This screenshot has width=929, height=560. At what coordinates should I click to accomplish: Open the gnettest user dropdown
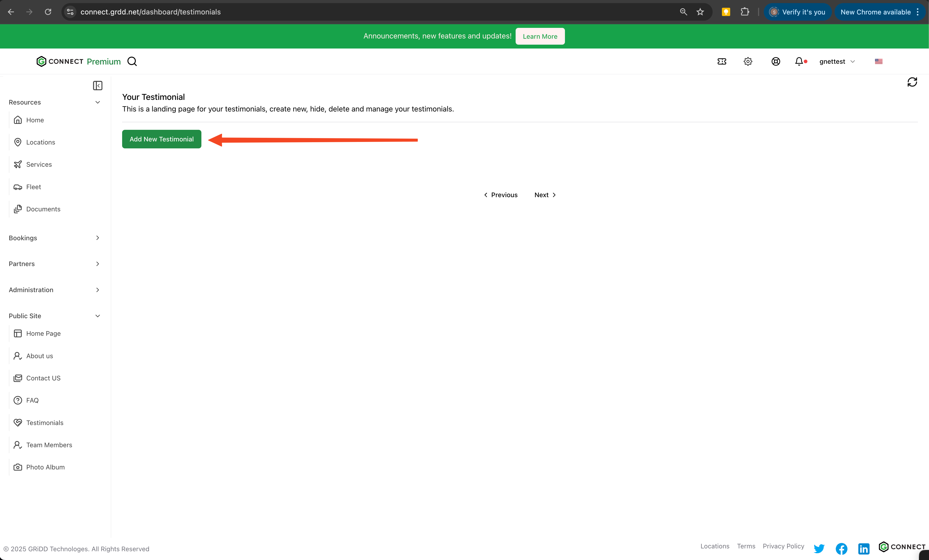tap(837, 61)
